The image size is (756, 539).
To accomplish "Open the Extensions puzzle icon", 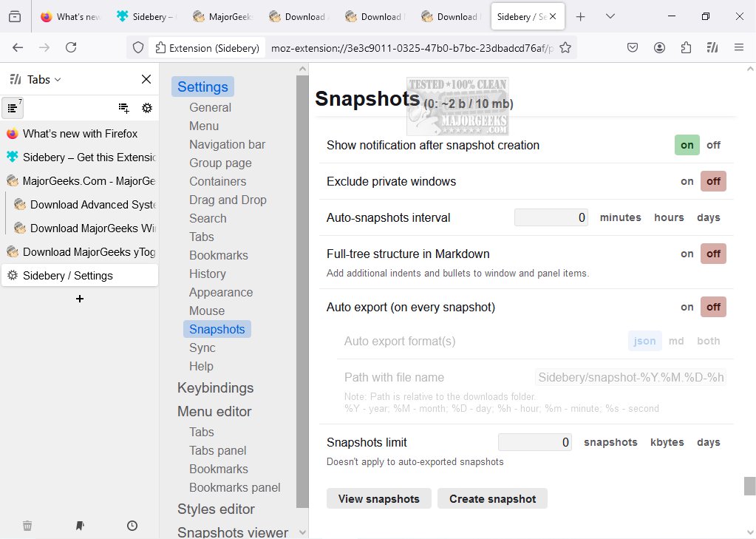I will [686, 47].
